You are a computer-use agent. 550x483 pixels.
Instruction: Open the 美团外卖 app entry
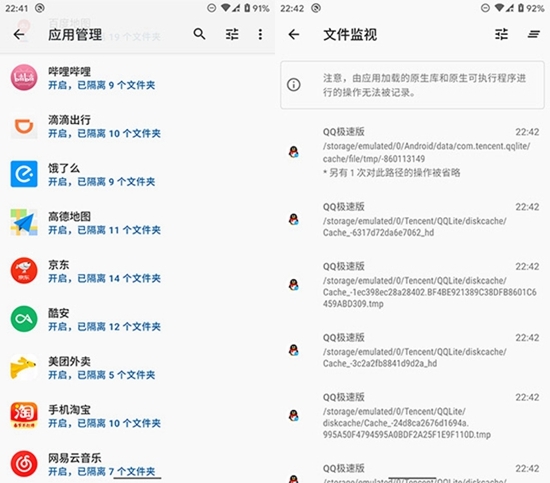click(x=138, y=367)
